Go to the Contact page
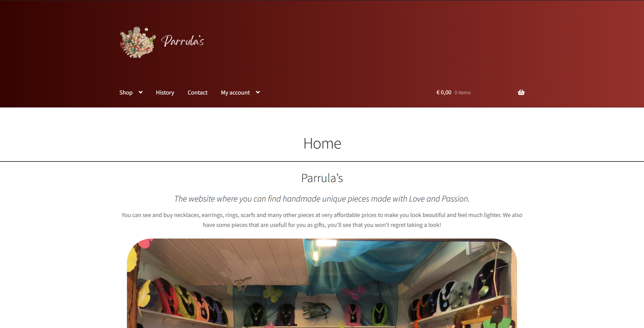This screenshot has width=644, height=328. tap(198, 92)
